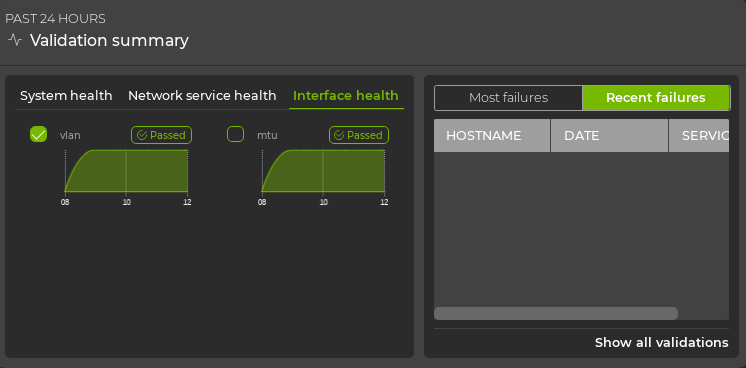This screenshot has height=368, width=746.
Task: Click the horizontal scrollbar in failures table
Action: coord(556,313)
